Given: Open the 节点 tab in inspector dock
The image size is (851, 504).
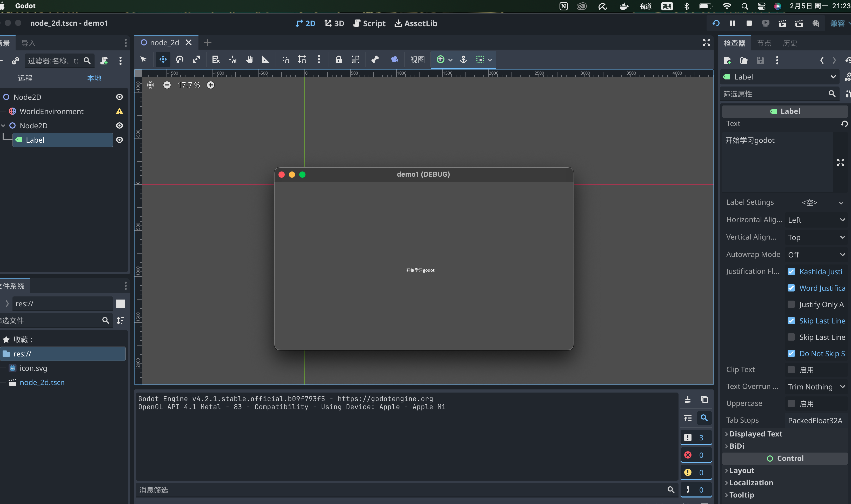Looking at the screenshot, I should 764,43.
